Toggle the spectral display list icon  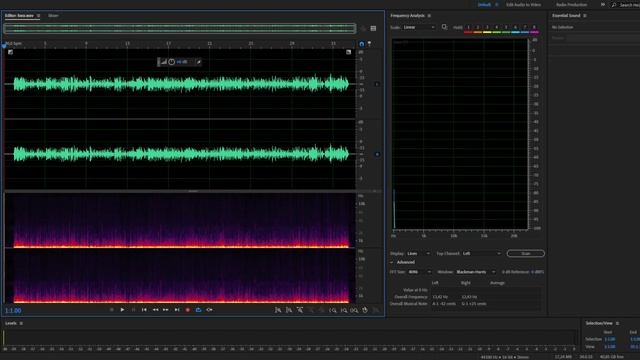click(x=373, y=28)
